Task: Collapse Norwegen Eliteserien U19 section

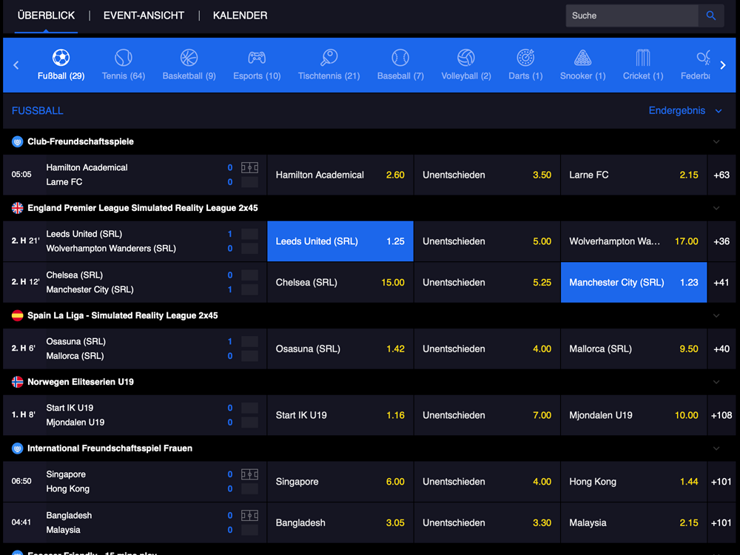Action: [716, 382]
